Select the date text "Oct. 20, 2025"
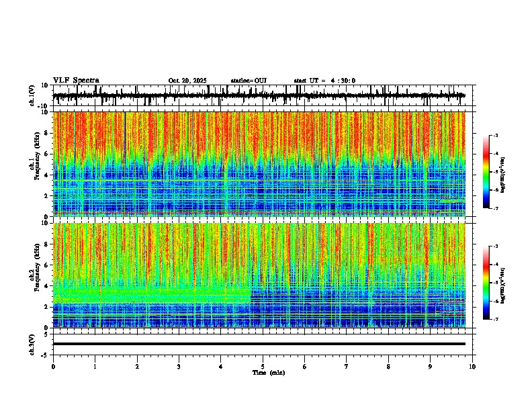The width and height of the screenshot is (532, 411). coord(187,81)
